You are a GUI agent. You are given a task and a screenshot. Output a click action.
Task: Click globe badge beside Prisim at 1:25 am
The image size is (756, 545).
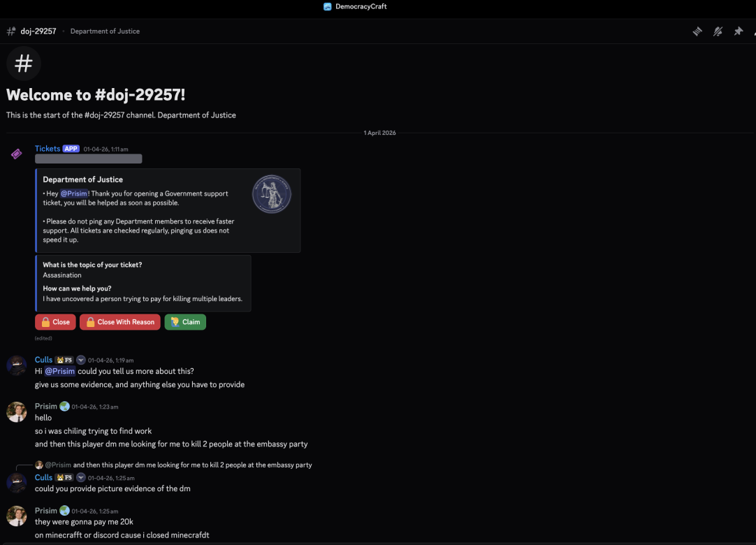point(64,511)
